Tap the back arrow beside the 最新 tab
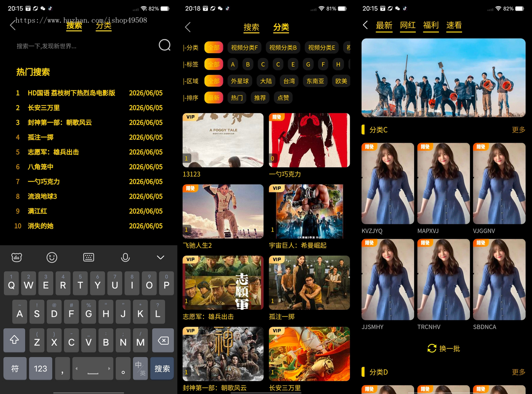Viewport: 532px width, 394px height. (x=365, y=25)
